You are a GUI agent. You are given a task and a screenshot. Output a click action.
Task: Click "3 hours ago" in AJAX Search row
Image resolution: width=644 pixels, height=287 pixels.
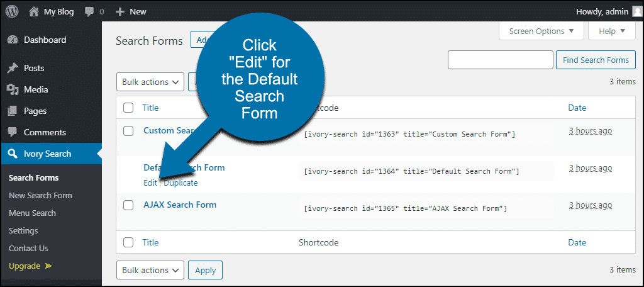tap(590, 205)
